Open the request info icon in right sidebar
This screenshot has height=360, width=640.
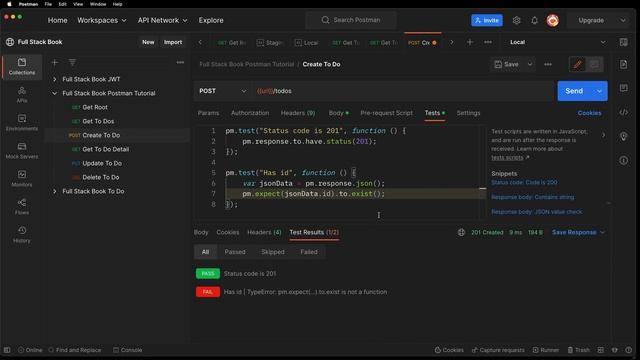(623, 160)
